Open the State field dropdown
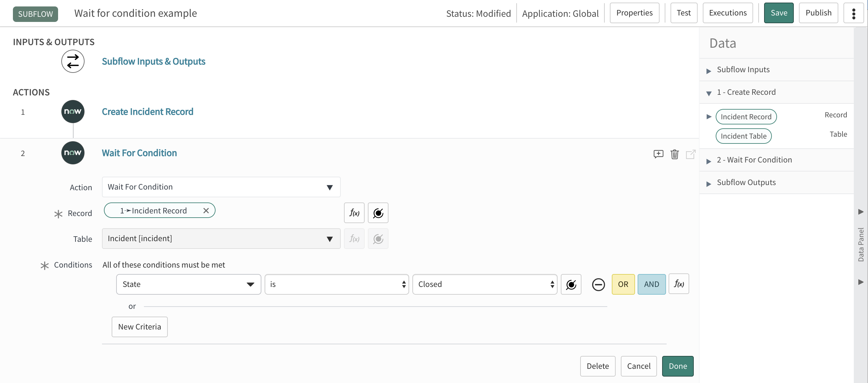Screen dimensions: 868x383 (x=188, y=284)
